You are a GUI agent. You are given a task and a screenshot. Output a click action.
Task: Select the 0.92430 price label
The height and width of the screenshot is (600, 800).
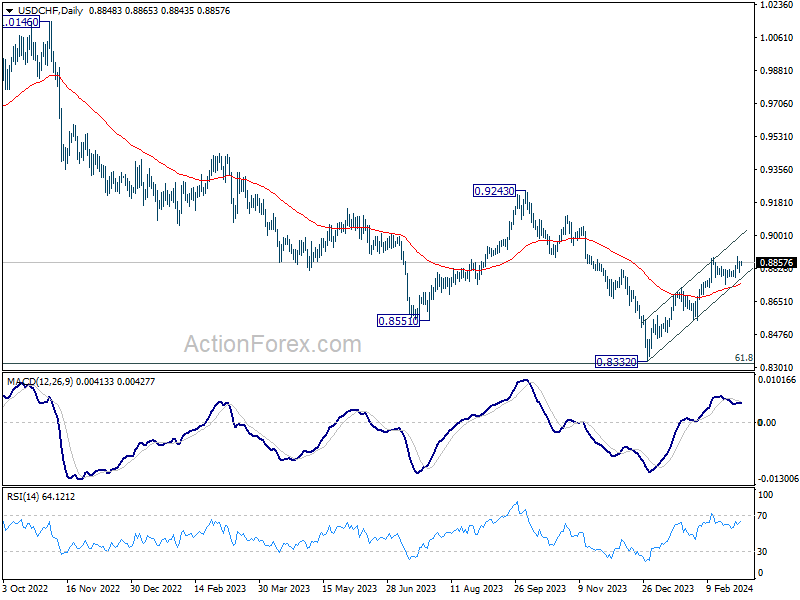[494, 191]
